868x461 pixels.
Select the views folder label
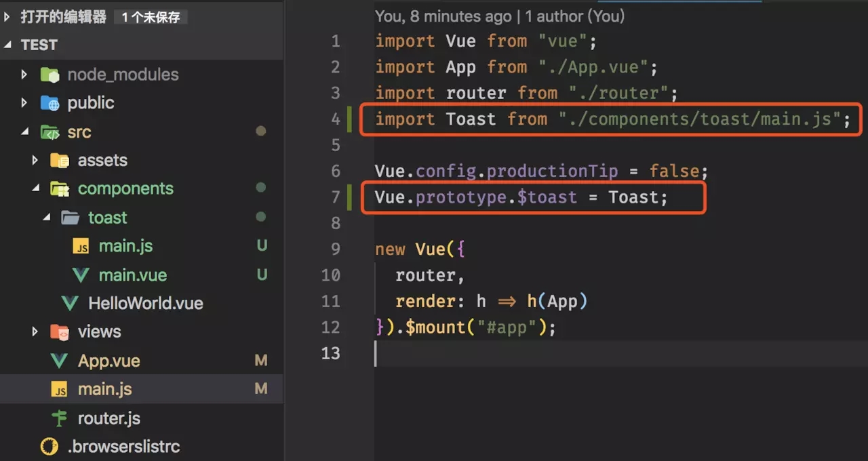99,332
